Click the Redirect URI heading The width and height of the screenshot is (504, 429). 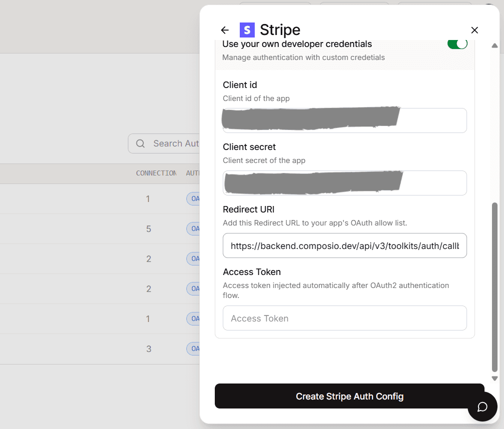(248, 209)
